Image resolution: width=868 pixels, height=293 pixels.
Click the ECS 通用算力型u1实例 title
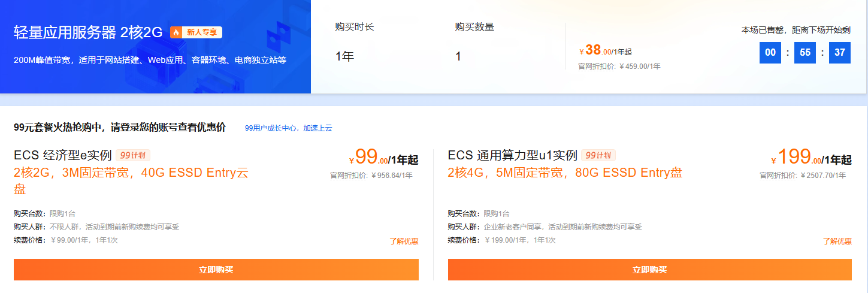(x=513, y=156)
